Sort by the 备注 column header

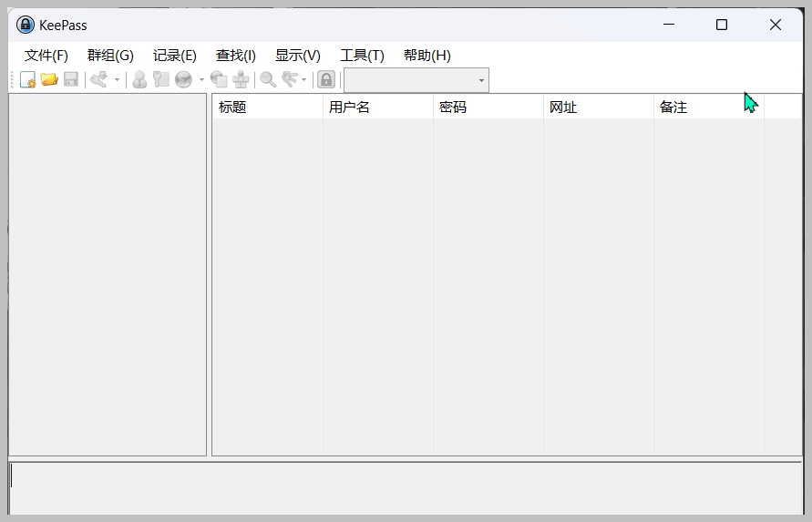click(x=709, y=107)
